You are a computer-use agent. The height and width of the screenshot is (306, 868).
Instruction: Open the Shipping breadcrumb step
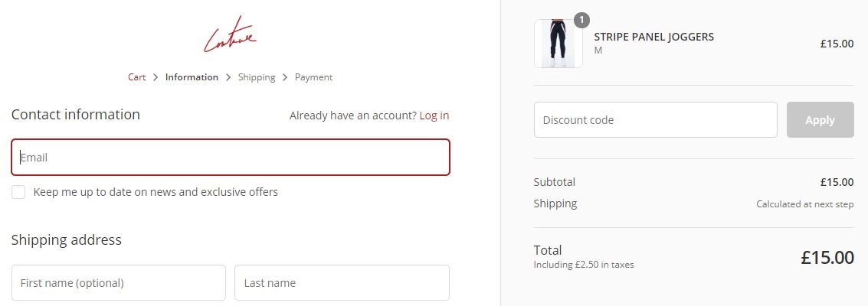click(257, 77)
